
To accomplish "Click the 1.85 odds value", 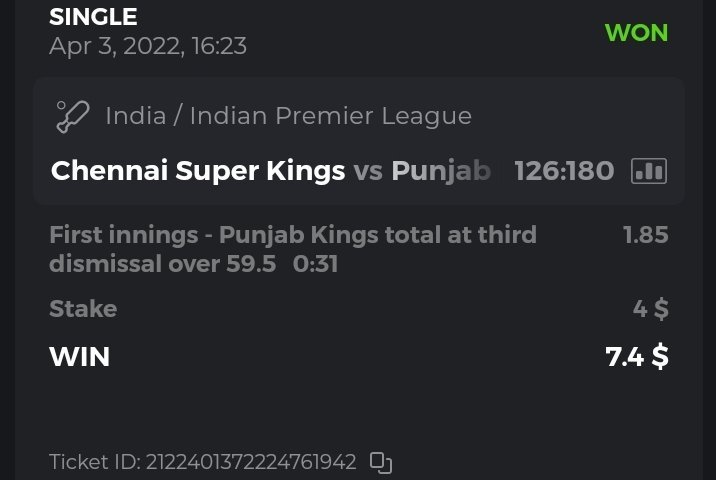I will [645, 235].
